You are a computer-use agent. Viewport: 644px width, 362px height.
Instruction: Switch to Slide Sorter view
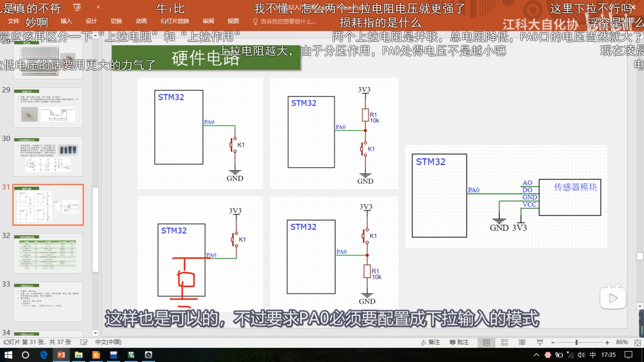504,342
